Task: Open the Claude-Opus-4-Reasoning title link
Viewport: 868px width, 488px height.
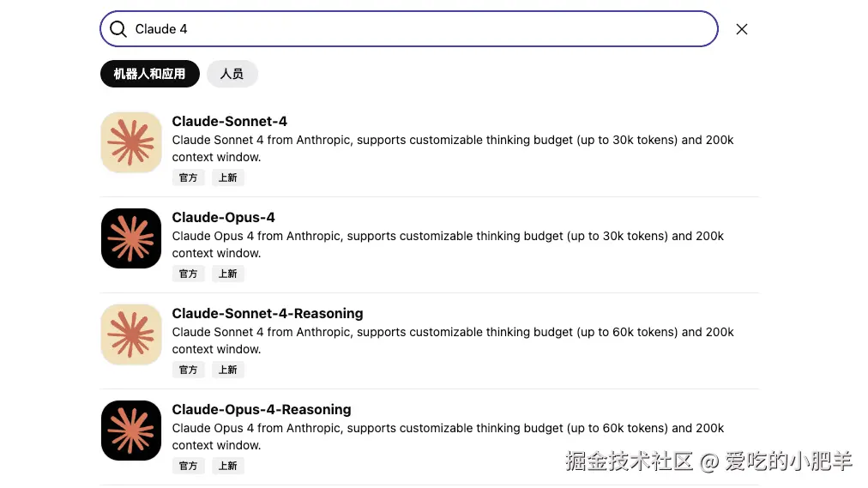Action: (261, 409)
